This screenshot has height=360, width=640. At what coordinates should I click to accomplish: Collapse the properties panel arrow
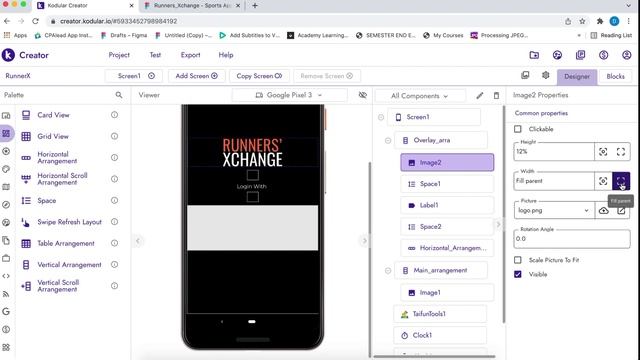[498, 224]
